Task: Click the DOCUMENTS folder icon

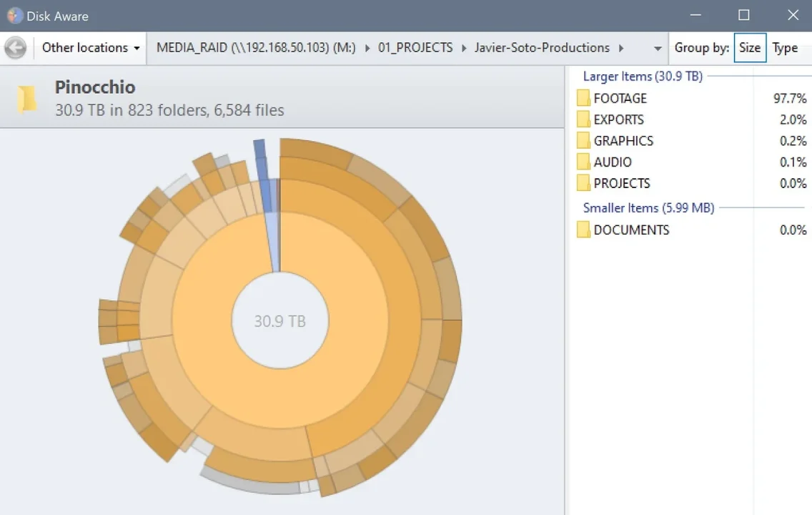Action: (x=583, y=230)
